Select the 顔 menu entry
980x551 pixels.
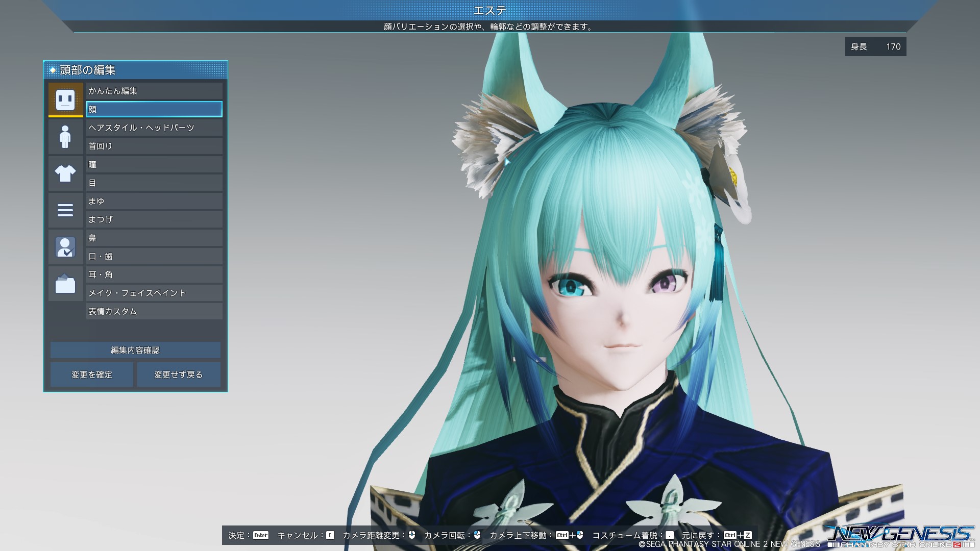pyautogui.click(x=154, y=109)
